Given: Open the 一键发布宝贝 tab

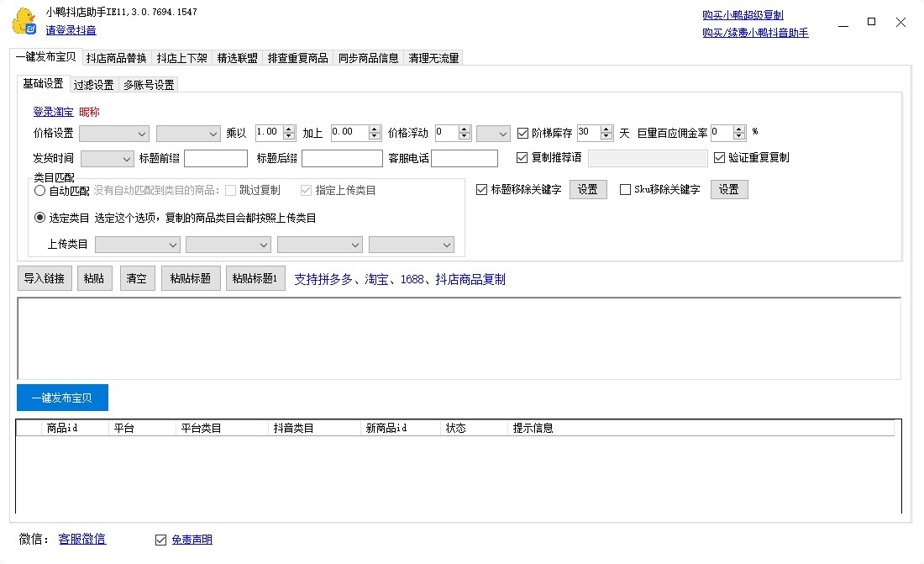Looking at the screenshot, I should tap(46, 57).
